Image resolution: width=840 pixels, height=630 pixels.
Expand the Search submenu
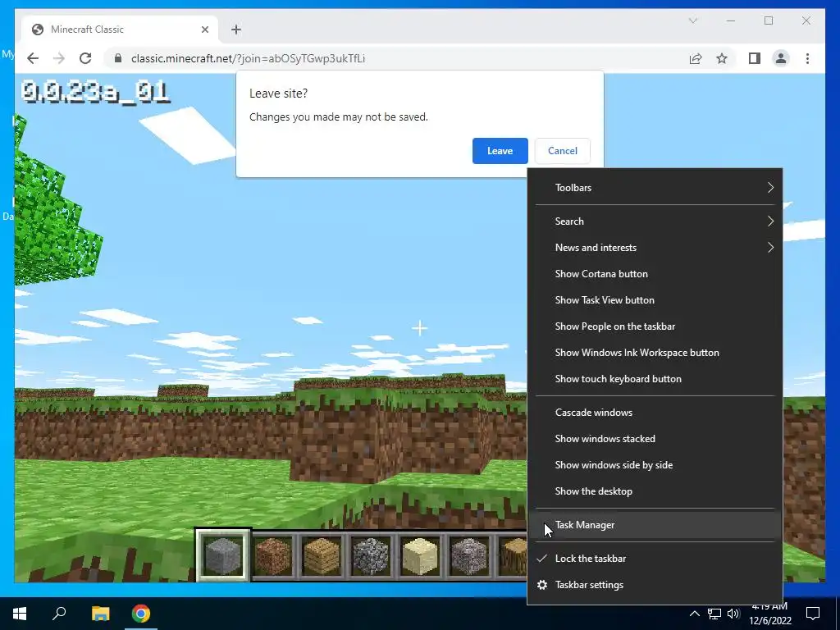click(x=655, y=221)
